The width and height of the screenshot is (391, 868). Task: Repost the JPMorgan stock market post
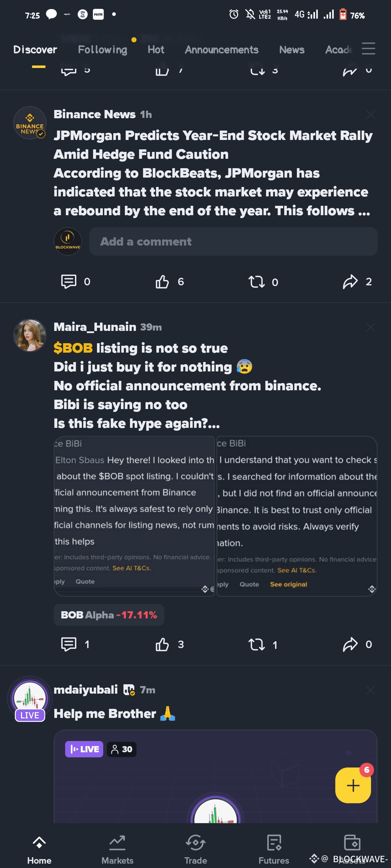coord(257,282)
